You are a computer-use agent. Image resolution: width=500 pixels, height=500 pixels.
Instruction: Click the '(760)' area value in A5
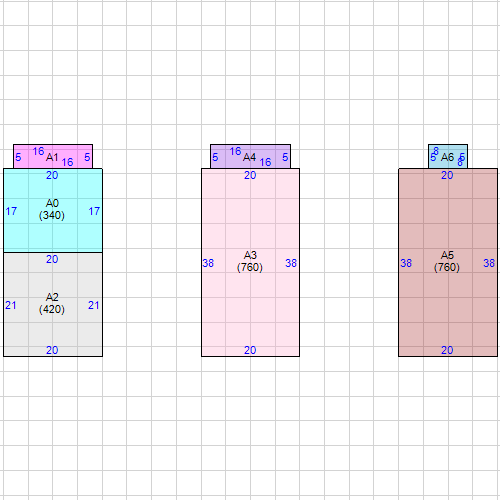[x=447, y=267]
